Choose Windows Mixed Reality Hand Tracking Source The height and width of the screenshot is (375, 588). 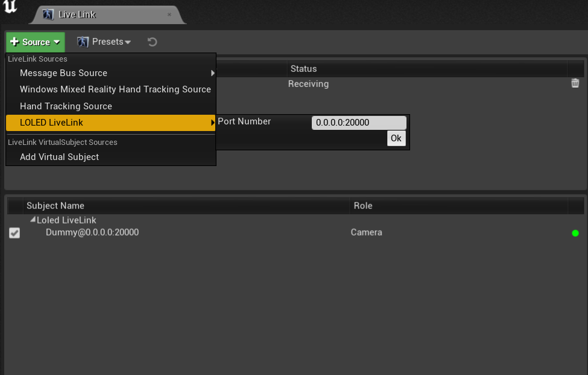point(111,89)
